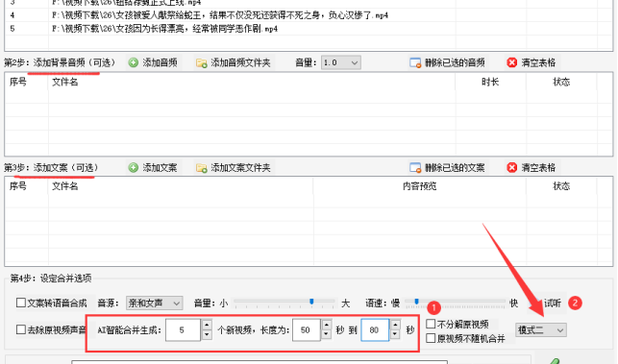This screenshot has height=364, width=618.
Task: Click 清空表格 text in step 2 audio section
Action: [538, 62]
